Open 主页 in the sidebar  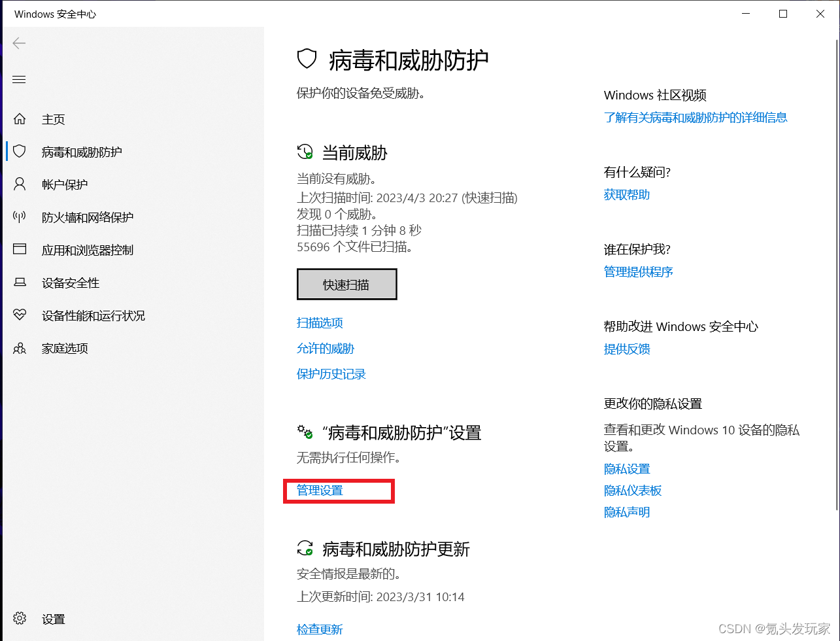pyautogui.click(x=54, y=120)
